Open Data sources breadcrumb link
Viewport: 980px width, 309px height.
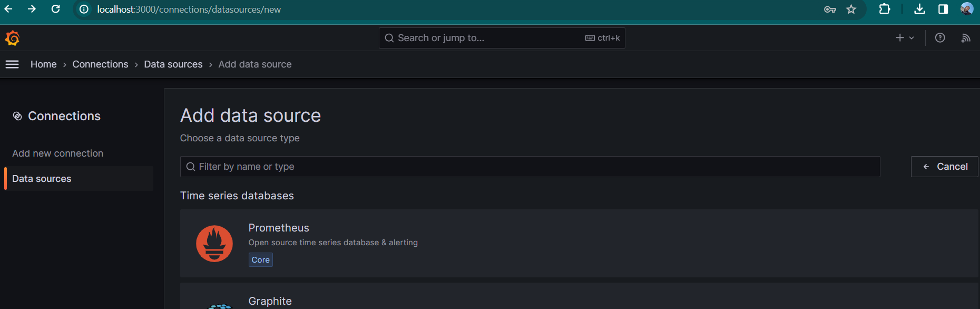click(x=173, y=64)
